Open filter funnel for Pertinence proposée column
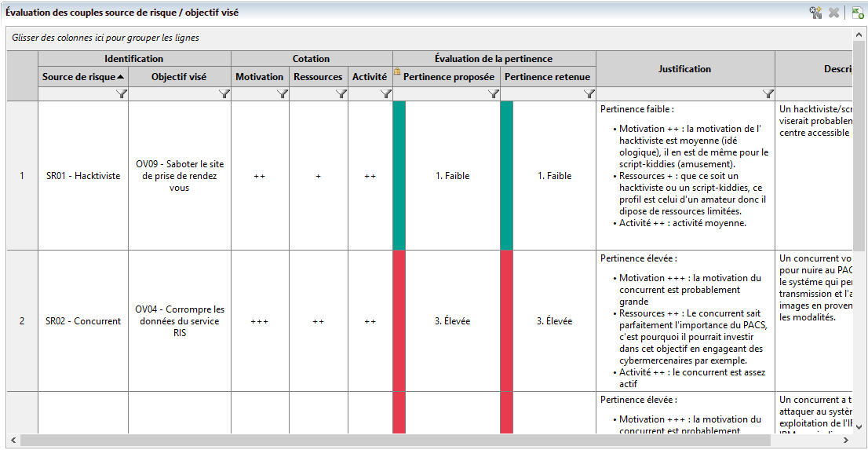The image size is (868, 450). click(493, 94)
